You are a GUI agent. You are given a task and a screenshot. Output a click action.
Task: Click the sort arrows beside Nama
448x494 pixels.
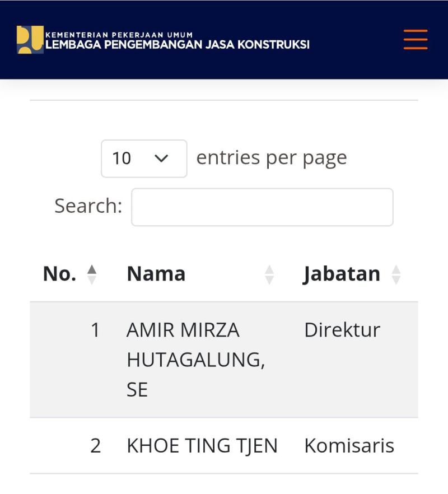(269, 274)
